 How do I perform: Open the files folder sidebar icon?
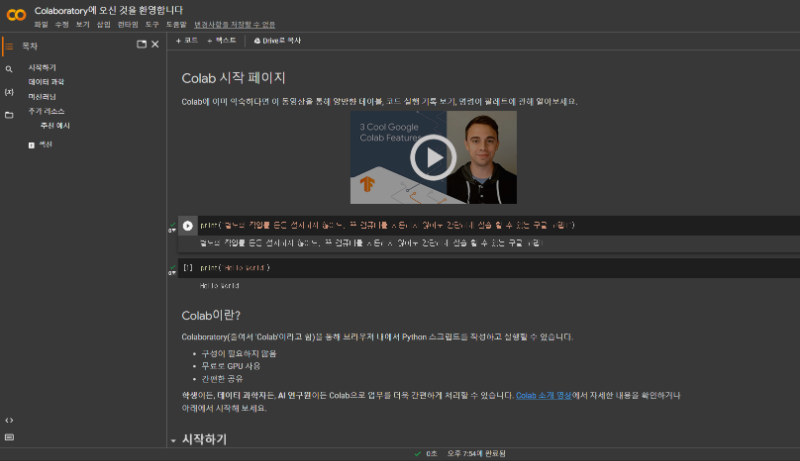point(9,115)
